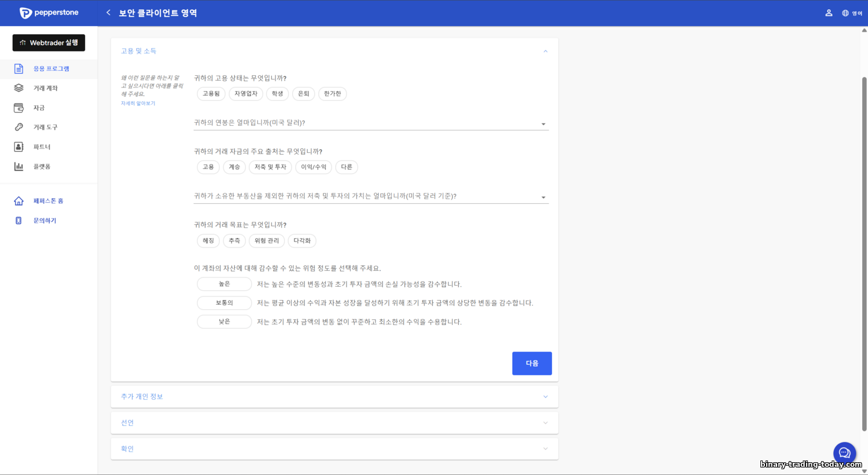Click the 자세히 알아보기 link
The width and height of the screenshot is (868, 475).
pyautogui.click(x=138, y=103)
